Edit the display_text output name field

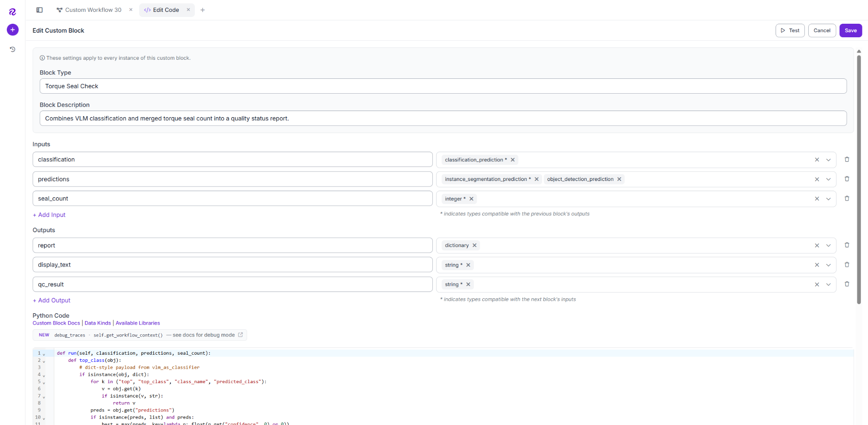232,265
